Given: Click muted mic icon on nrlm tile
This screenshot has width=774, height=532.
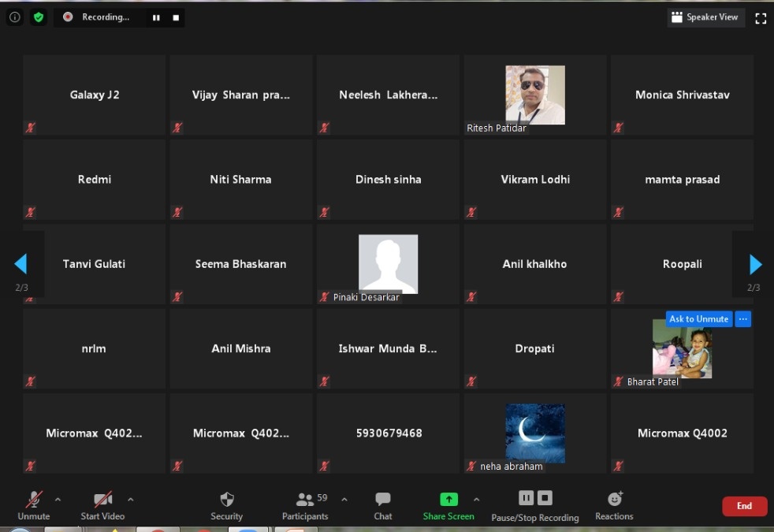Looking at the screenshot, I should pyautogui.click(x=31, y=381).
